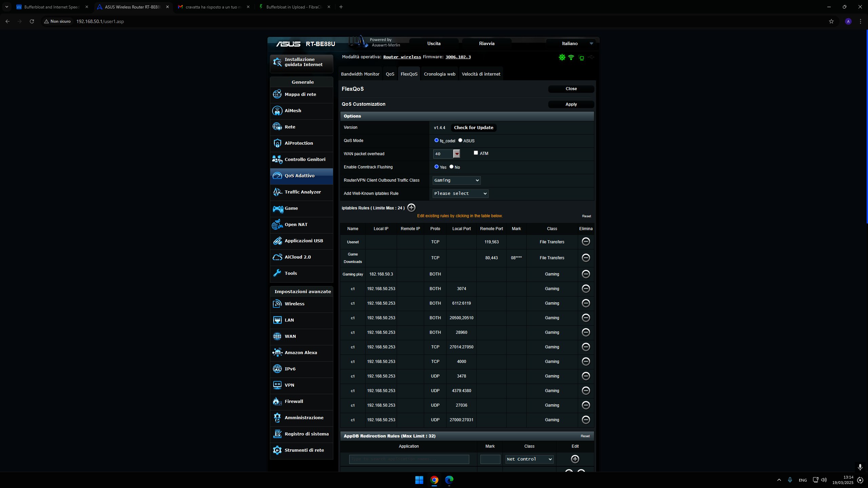This screenshot has height=488, width=868.
Task: Open Applicazioni USB in sidebar
Action: click(x=301, y=241)
